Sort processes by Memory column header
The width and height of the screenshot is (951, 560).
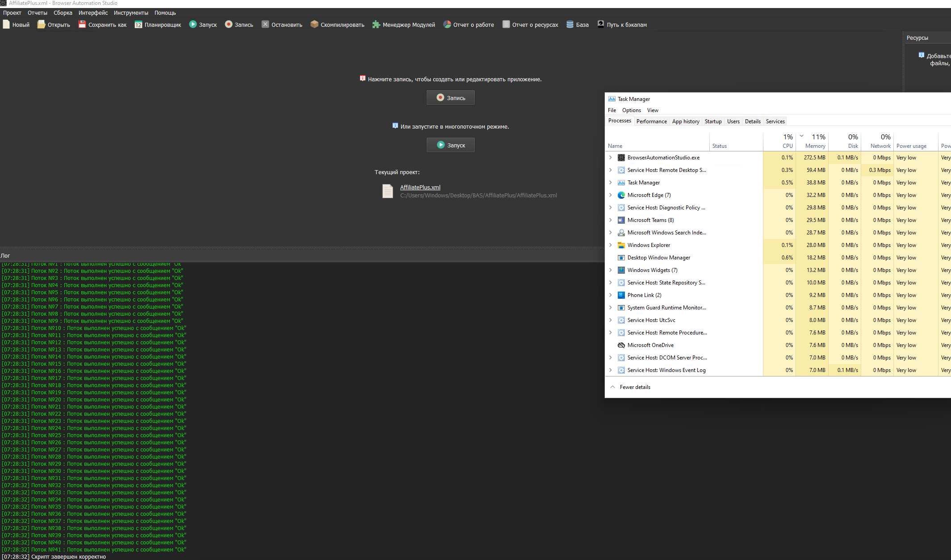point(815,146)
